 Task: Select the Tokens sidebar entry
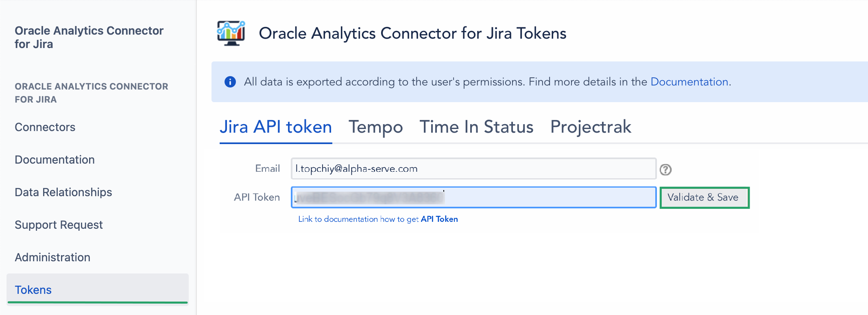33,289
